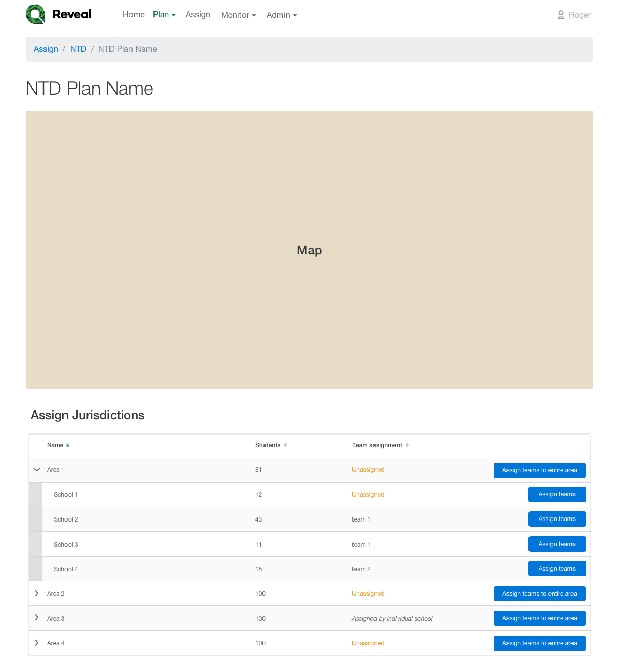Click Assign teams to entire area for Area 1

coord(539,470)
